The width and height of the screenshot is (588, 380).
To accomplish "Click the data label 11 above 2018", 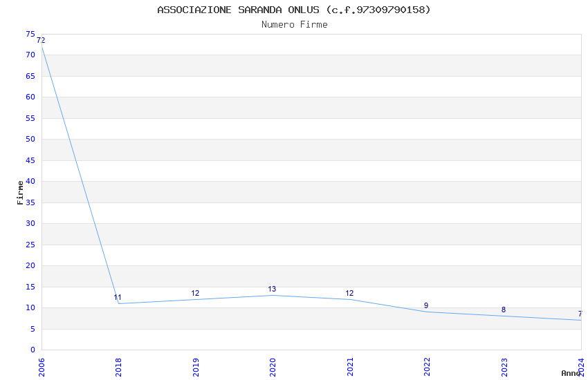I will (118, 298).
